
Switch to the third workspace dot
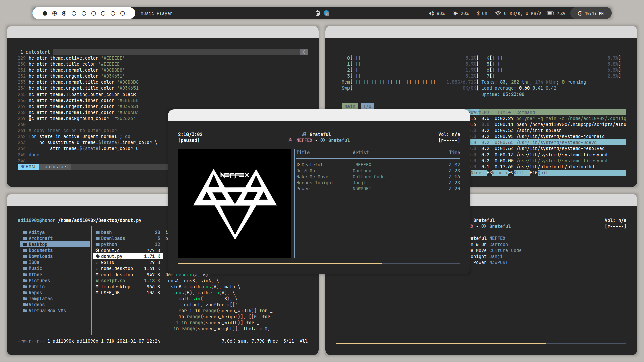pos(64,13)
